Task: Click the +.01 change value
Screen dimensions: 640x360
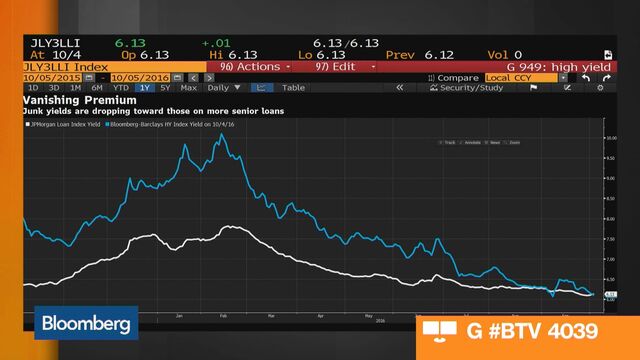Action: [216, 43]
